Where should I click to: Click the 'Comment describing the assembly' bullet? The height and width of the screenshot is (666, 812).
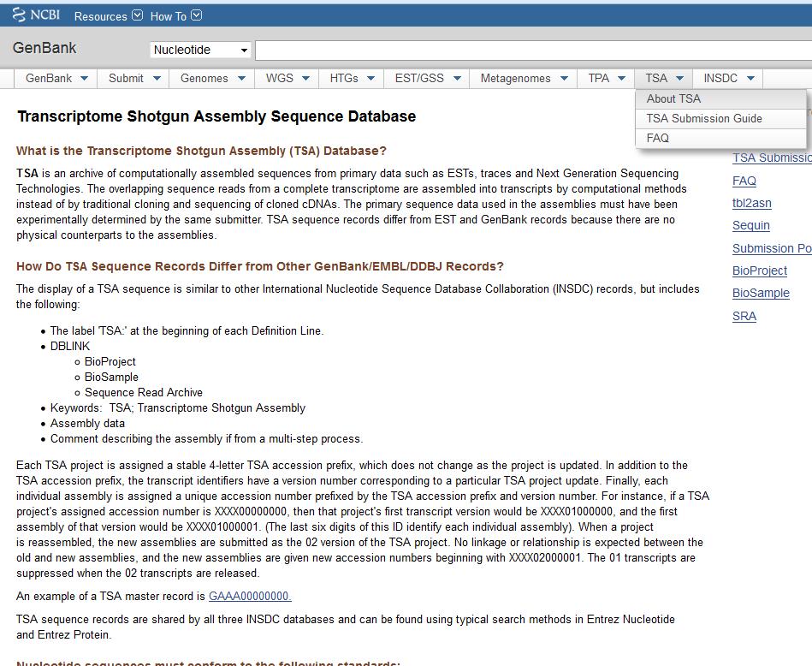click(x=206, y=439)
